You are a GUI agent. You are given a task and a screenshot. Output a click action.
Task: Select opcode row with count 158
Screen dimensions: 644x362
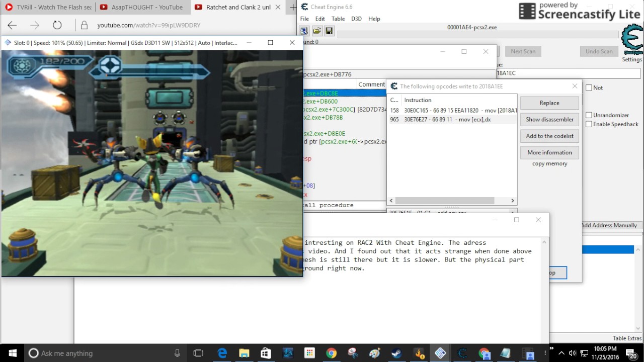tap(453, 111)
